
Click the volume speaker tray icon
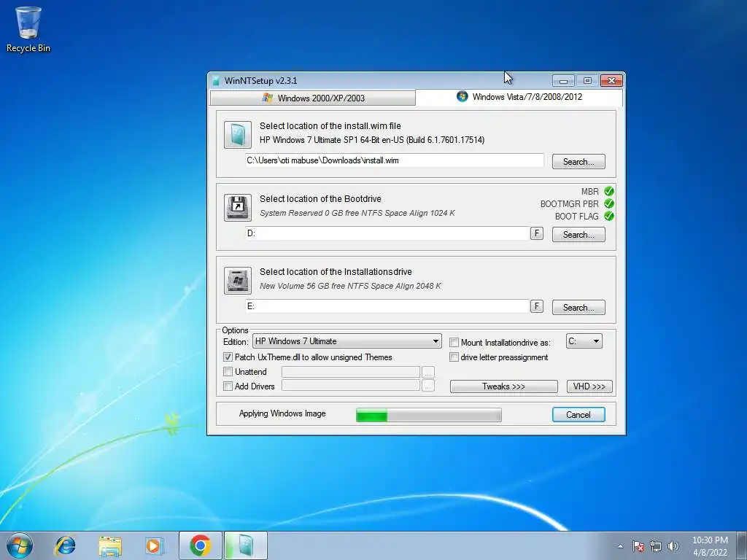coord(673,546)
